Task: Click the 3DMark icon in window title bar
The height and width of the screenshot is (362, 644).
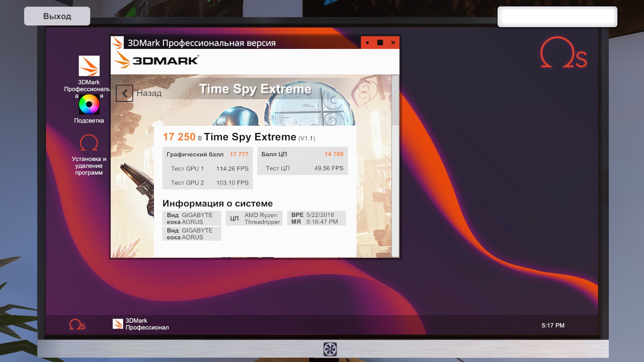Action: pyautogui.click(x=117, y=43)
